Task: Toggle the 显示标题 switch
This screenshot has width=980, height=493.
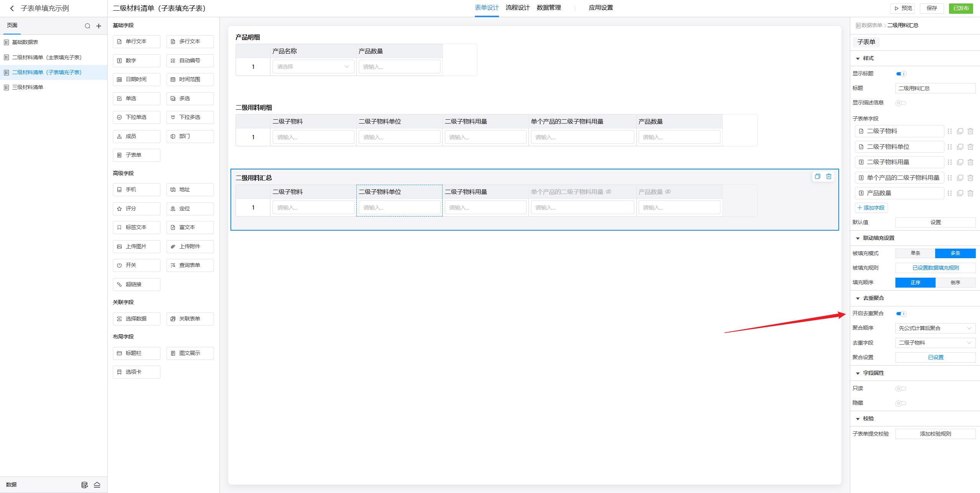Action: click(x=901, y=74)
